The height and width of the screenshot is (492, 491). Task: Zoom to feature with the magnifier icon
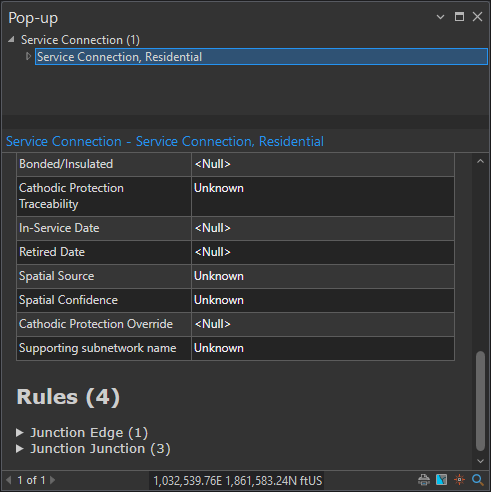[x=478, y=480]
